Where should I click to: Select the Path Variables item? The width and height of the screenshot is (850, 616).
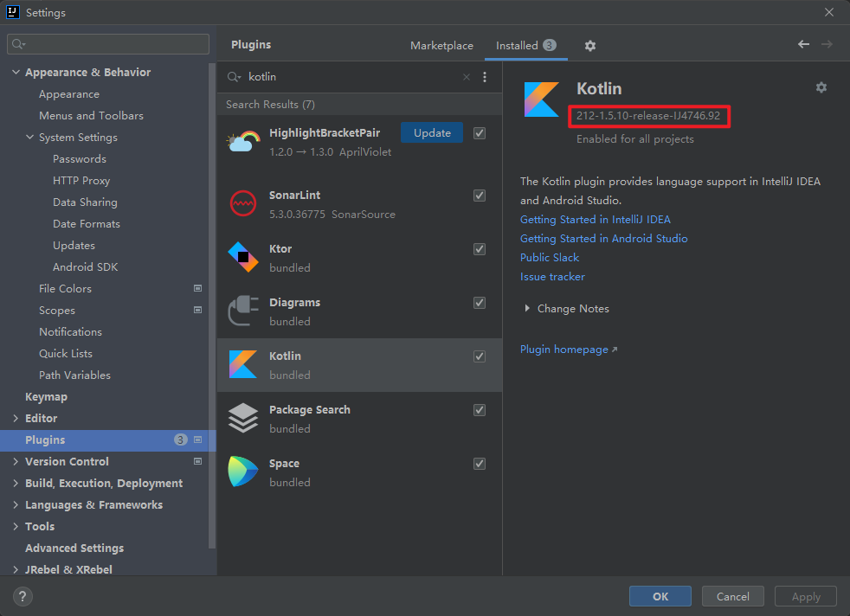(x=74, y=375)
